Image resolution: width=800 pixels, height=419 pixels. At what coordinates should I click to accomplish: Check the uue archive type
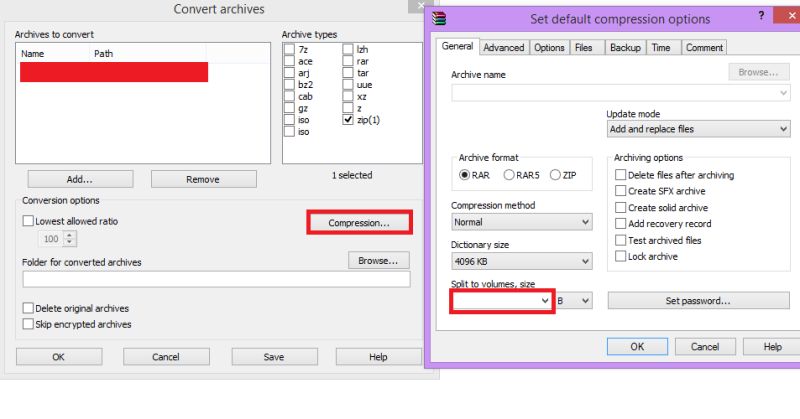348,84
